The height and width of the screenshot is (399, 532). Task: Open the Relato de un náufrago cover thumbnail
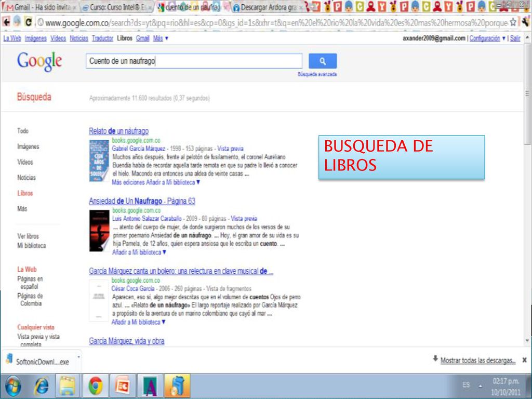point(99,161)
